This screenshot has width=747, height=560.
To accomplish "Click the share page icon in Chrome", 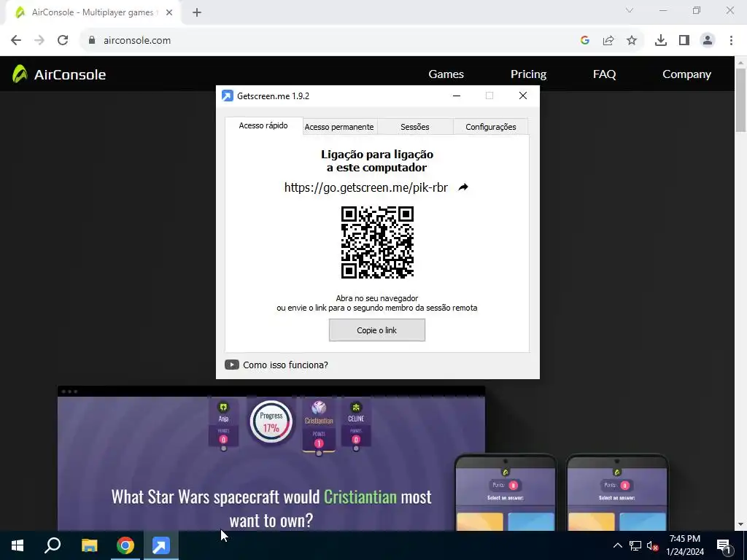I will point(608,41).
